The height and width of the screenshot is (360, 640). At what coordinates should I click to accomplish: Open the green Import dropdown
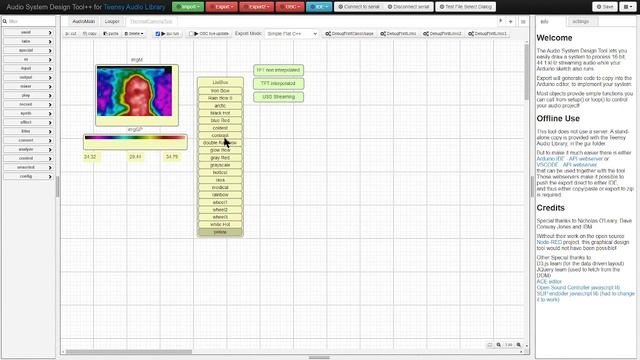188,7
